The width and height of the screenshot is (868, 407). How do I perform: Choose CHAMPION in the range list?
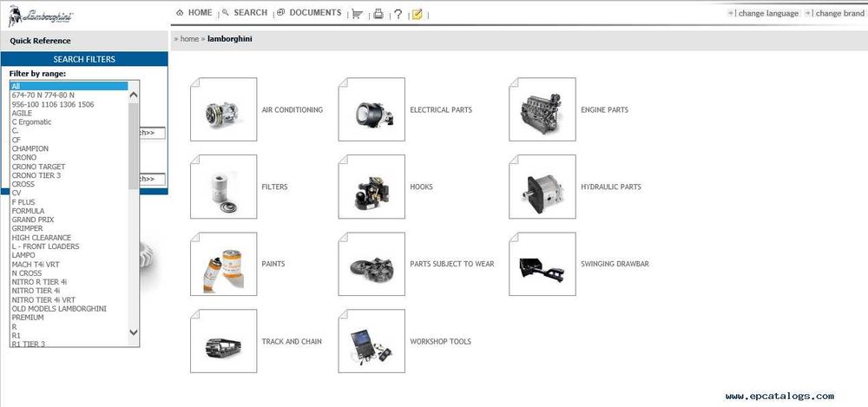(69, 148)
